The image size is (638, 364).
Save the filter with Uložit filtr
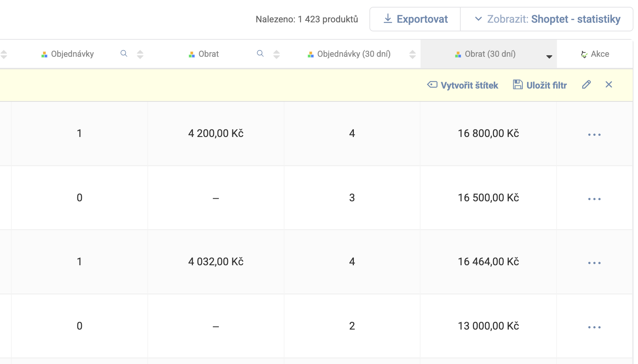[540, 85]
